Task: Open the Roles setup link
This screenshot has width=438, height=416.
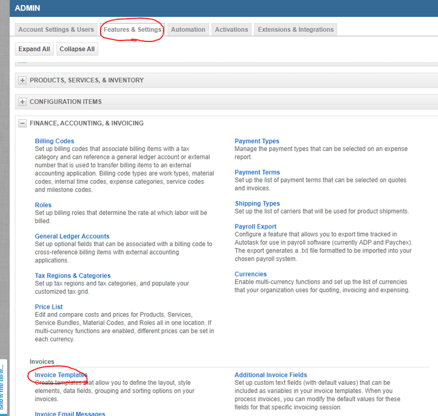Action: pyautogui.click(x=43, y=205)
